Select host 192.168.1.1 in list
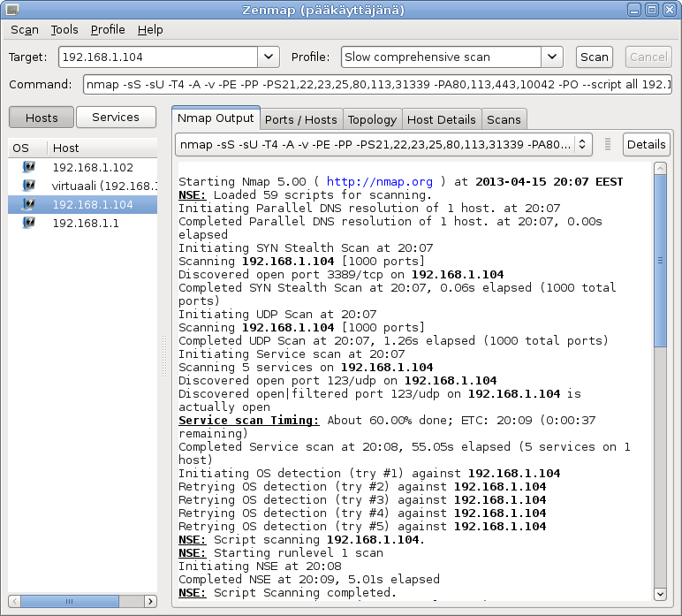 [83, 224]
